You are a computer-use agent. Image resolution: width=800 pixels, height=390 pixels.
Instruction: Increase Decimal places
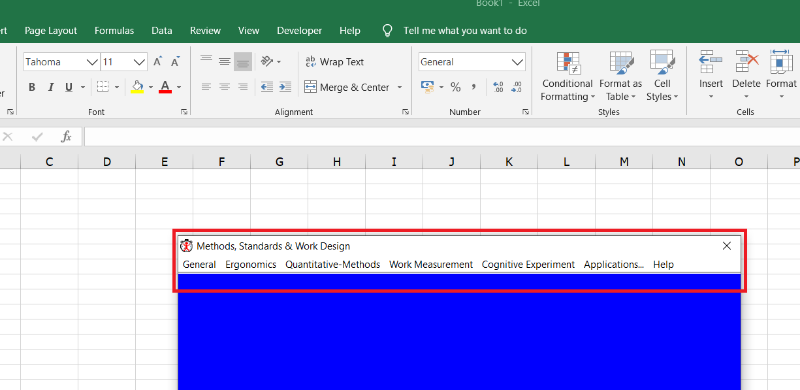[498, 87]
